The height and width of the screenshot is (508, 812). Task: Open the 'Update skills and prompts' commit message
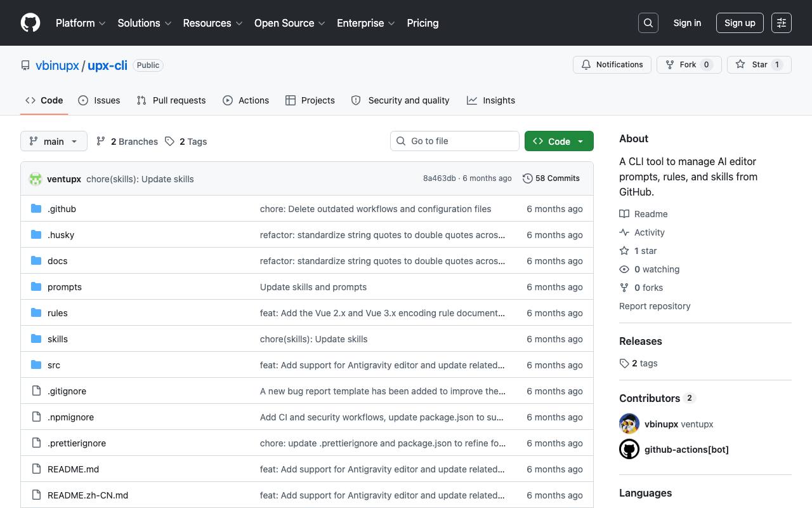pos(313,287)
